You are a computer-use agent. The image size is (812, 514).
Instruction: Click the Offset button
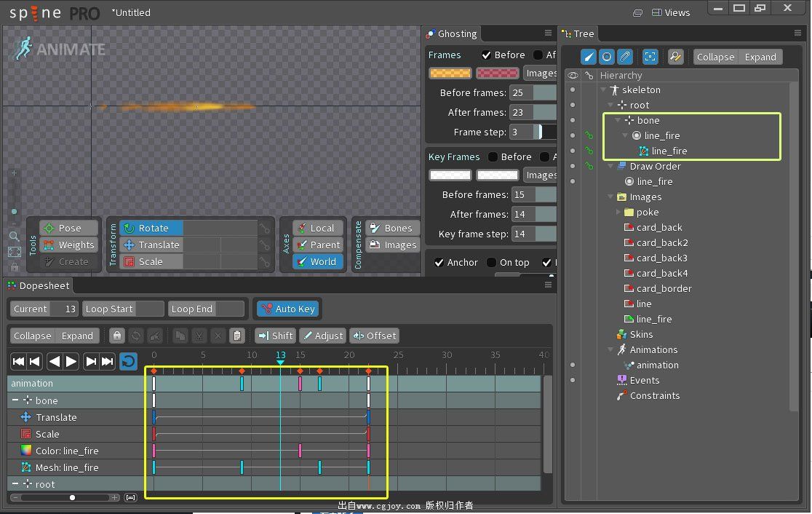375,336
